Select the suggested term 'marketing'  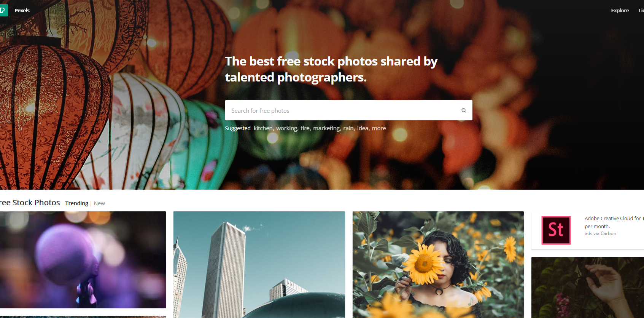[x=326, y=128]
